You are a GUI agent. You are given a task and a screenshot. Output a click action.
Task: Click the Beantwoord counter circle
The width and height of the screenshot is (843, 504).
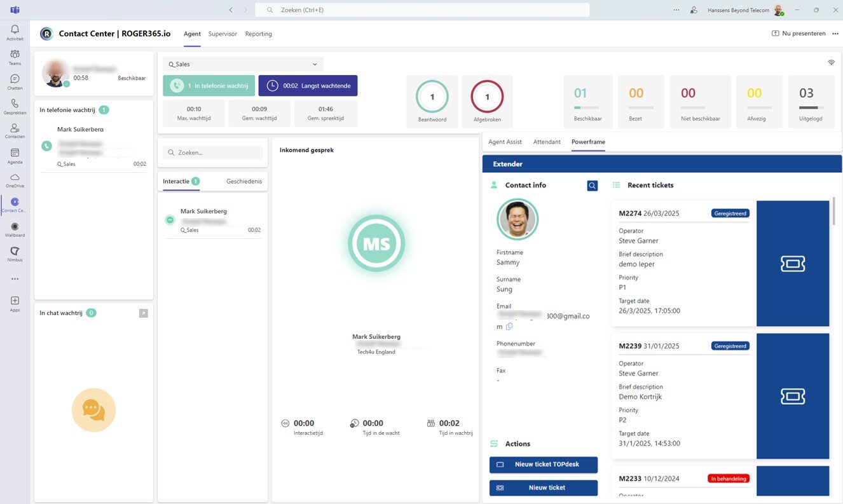pyautogui.click(x=432, y=97)
